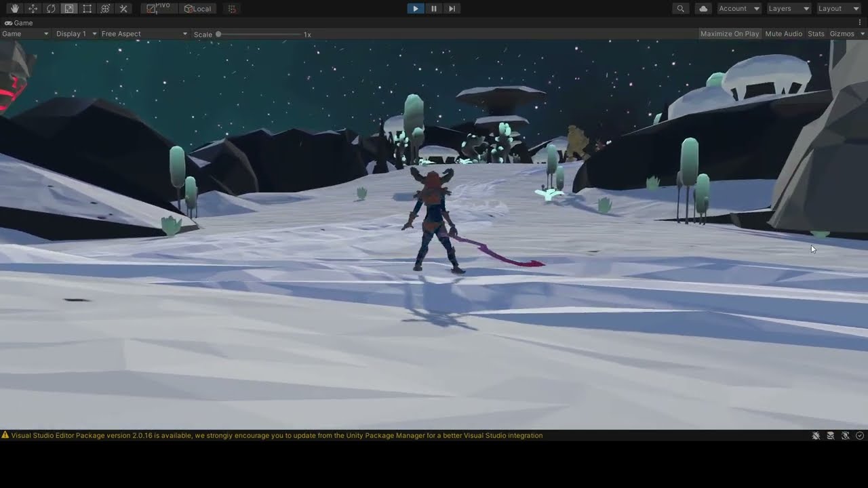Click the Play button
This screenshot has width=868, height=488.
pos(415,9)
